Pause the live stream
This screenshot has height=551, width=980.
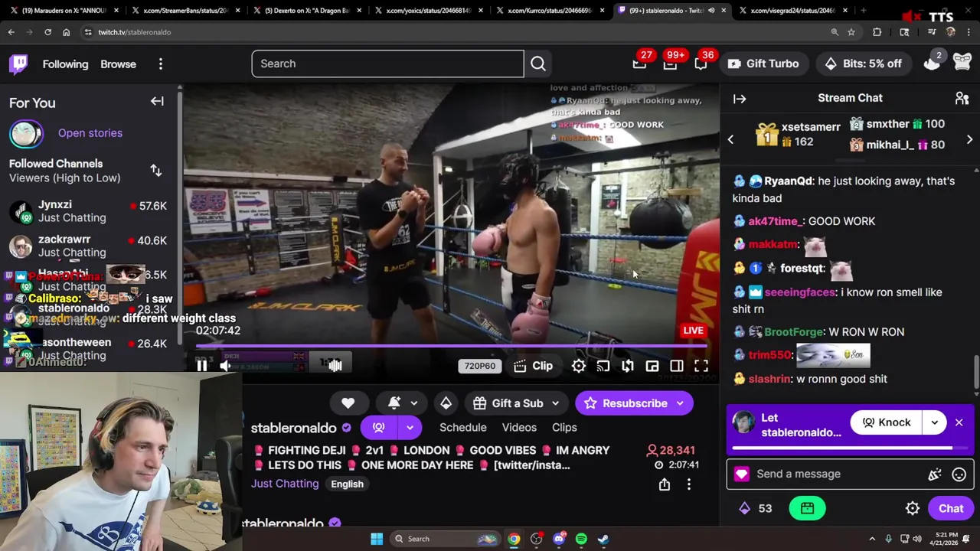click(202, 366)
